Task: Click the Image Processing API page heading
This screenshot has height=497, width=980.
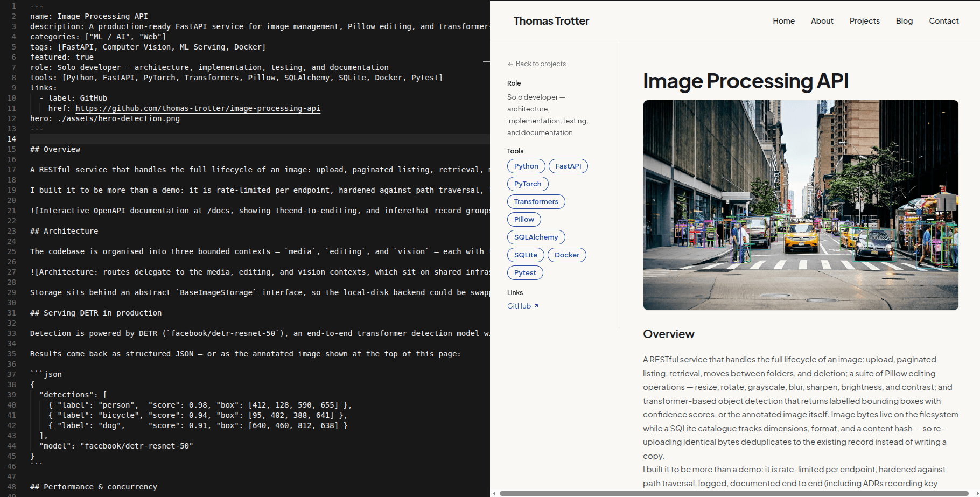Action: tap(745, 81)
